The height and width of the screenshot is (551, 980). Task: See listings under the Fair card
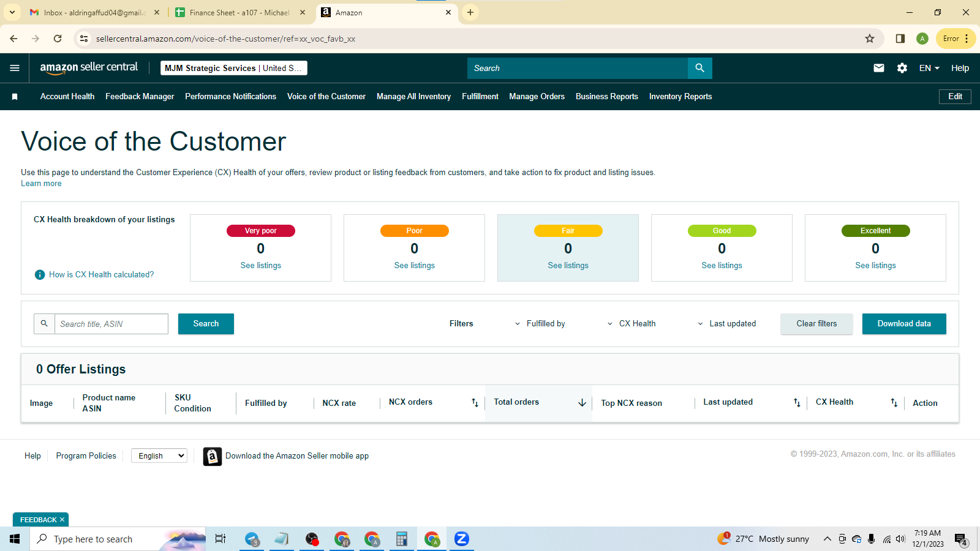click(x=568, y=266)
